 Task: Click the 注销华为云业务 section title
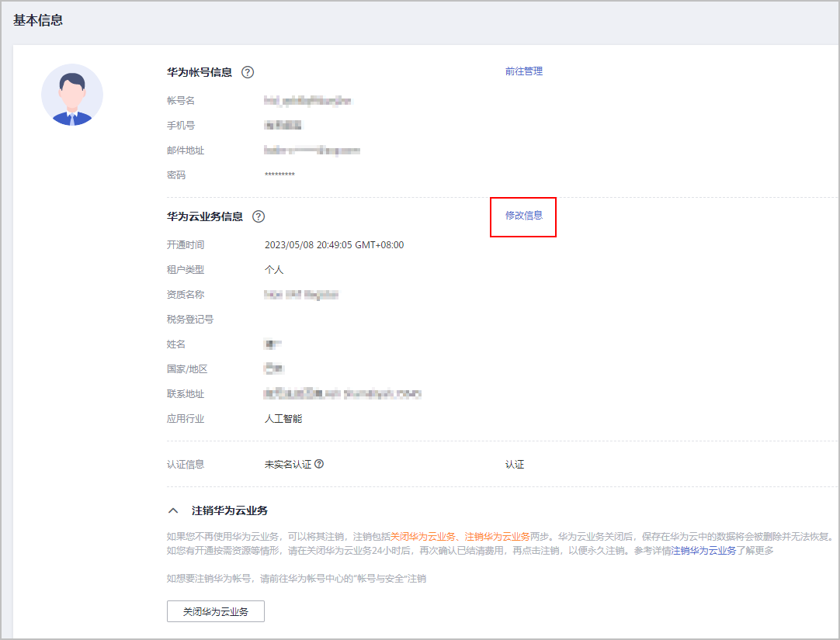pos(230,510)
